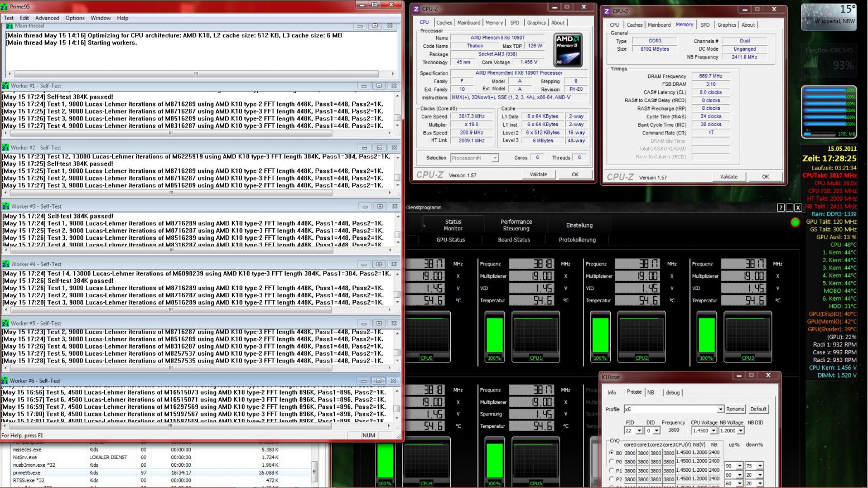This screenshot has height=488, width=868.
Task: Click the CPU core usage meter gadget
Action: point(829,112)
